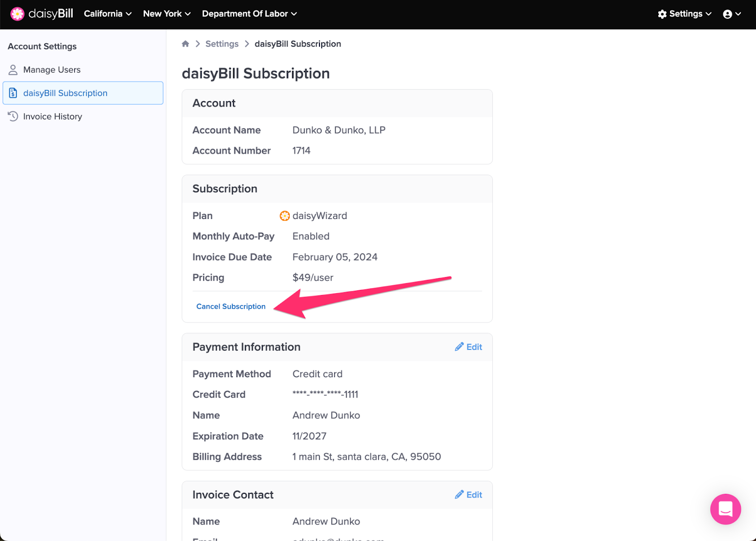
Task: Click Andrew Dunko name in Payment Information
Action: pyautogui.click(x=326, y=415)
